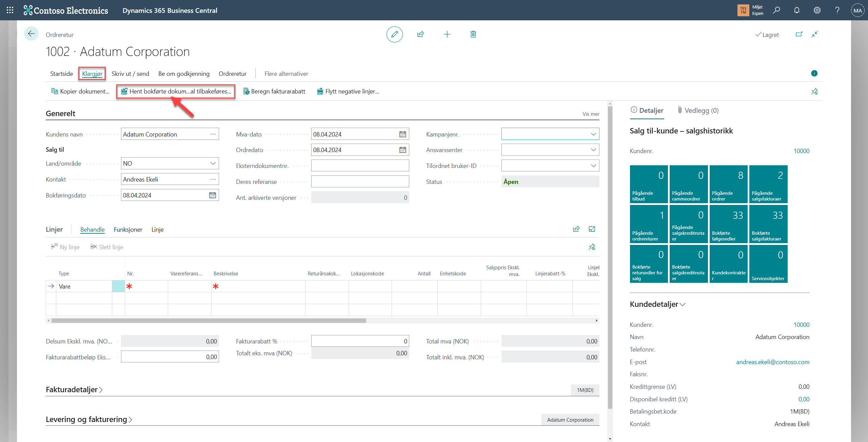Delete the document using trash icon

473,34
